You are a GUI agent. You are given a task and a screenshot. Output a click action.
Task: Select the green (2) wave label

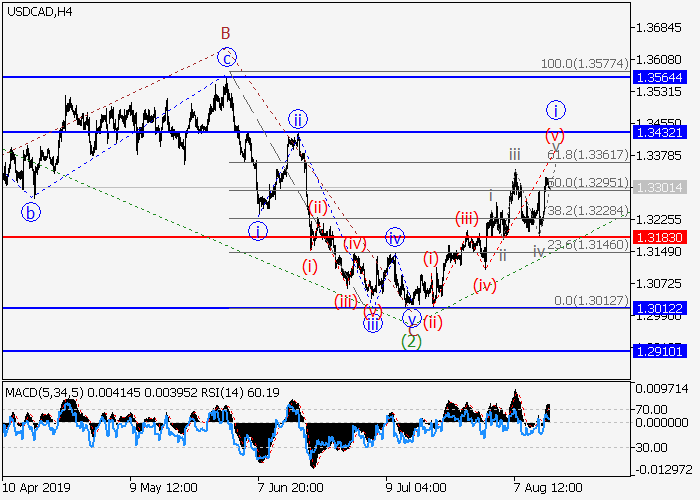[x=411, y=341]
